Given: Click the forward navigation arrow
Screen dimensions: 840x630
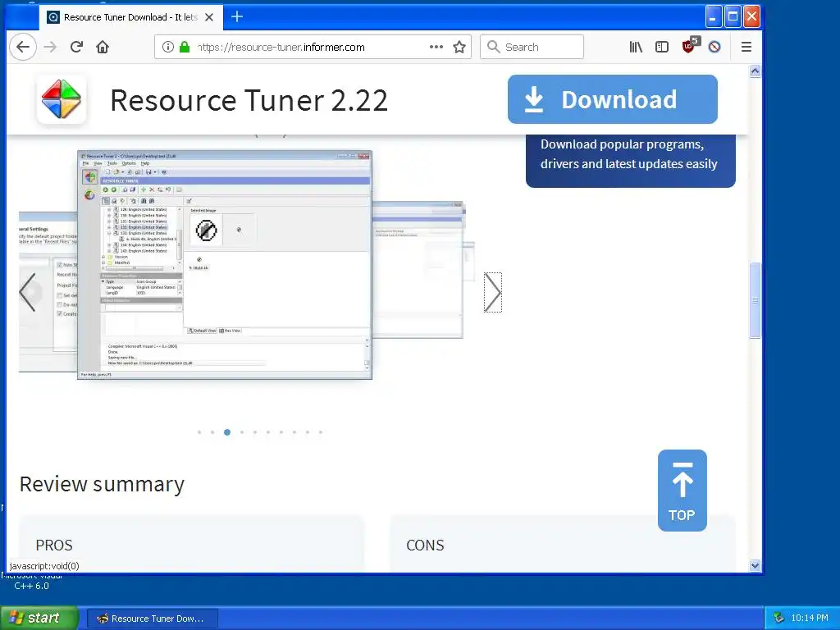Looking at the screenshot, I should point(50,47).
